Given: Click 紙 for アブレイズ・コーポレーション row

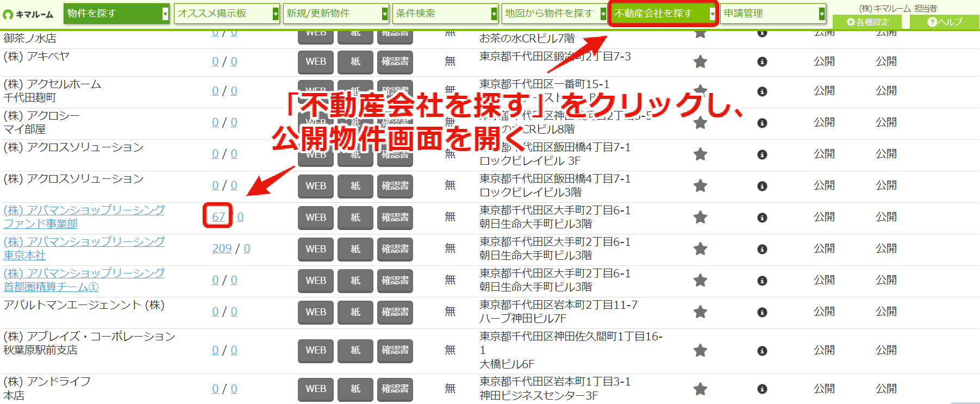Looking at the screenshot, I should (355, 351).
